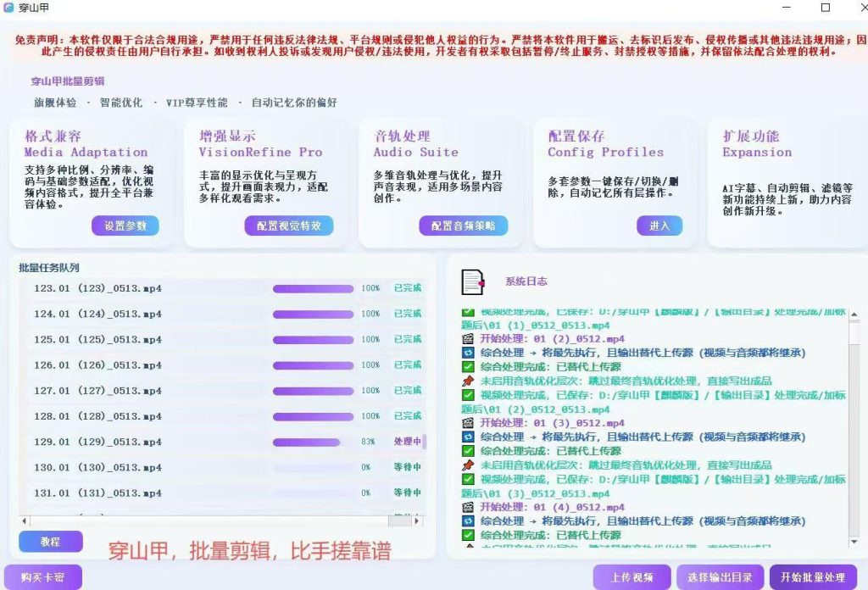Click 格式兼容 Media Adaptation card title
This screenshot has width=868, height=590.
point(86,144)
